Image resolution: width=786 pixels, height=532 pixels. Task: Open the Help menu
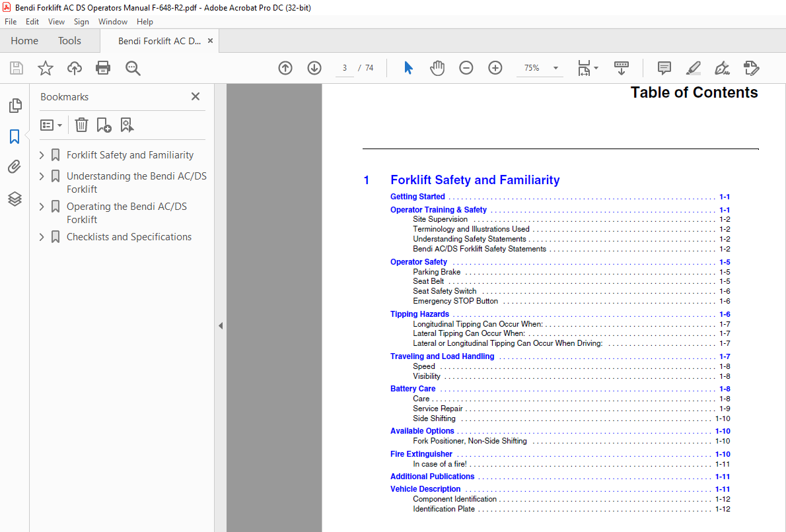(145, 22)
